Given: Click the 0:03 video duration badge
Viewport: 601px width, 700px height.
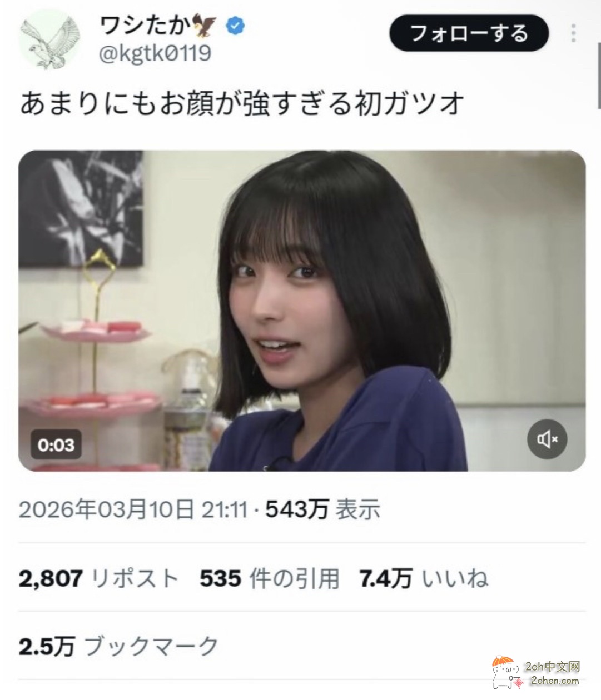Looking at the screenshot, I should point(56,445).
